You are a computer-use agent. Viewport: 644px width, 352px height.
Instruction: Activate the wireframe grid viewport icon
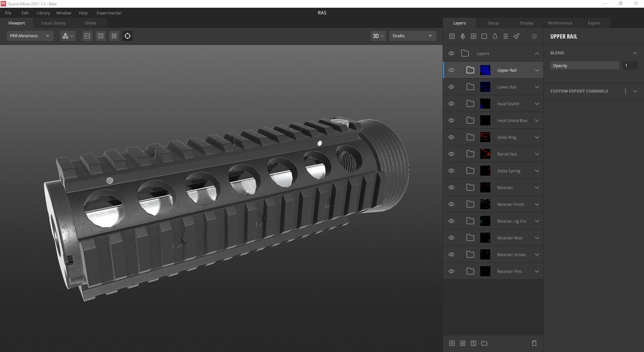coord(114,36)
